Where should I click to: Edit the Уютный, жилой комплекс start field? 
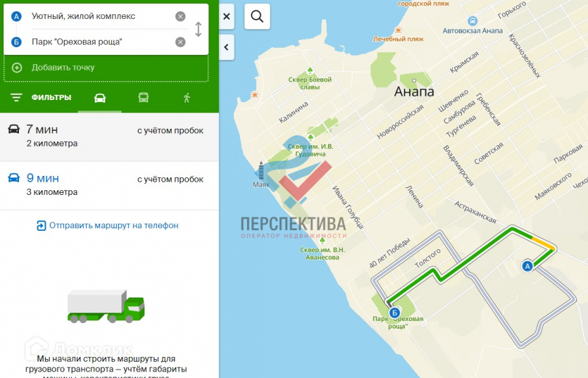(x=101, y=16)
